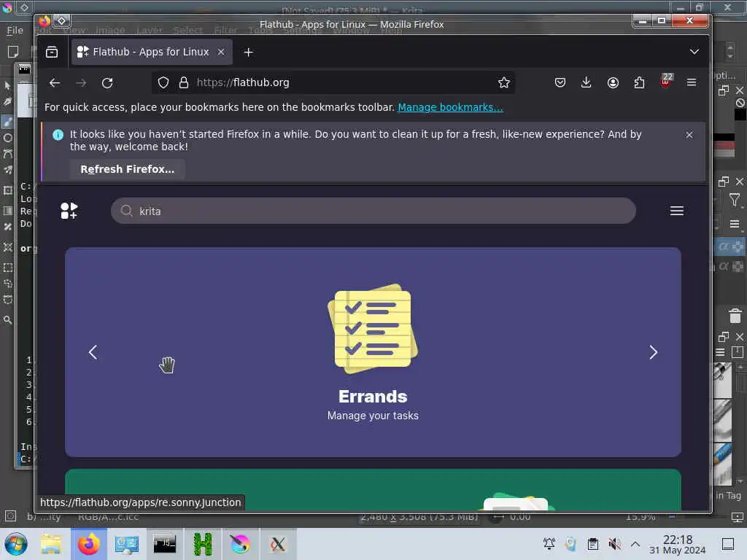
Task: Expand the list all tabs dropdown
Action: (x=694, y=52)
